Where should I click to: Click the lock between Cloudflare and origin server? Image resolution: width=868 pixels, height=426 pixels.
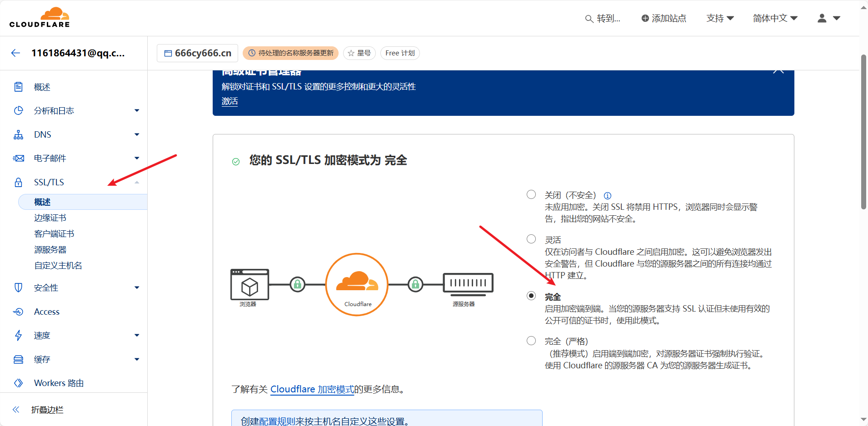point(415,284)
